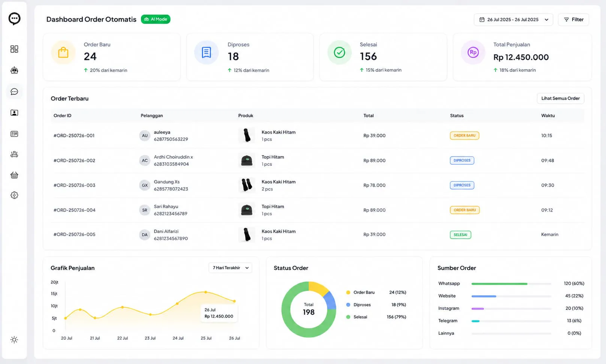
Task: Open order #ORD-250726-001
Action: pyautogui.click(x=74, y=136)
